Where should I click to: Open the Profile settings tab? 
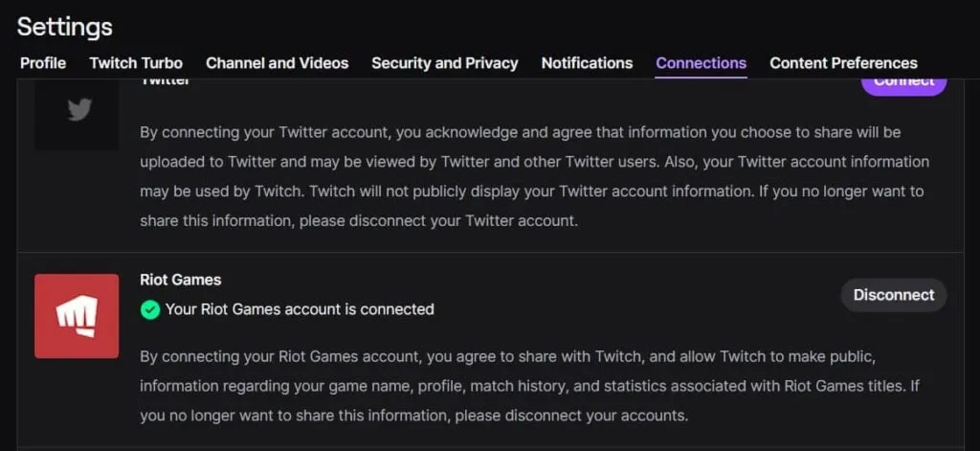[x=43, y=63]
